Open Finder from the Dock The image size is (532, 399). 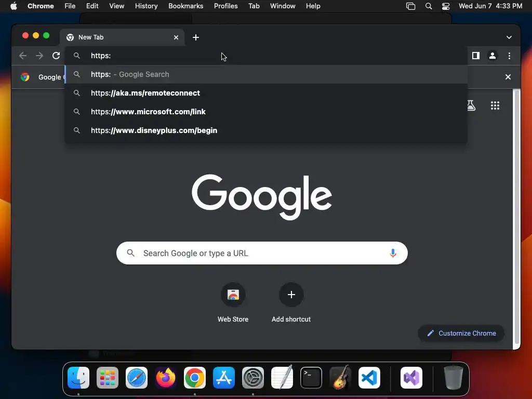[78, 378]
